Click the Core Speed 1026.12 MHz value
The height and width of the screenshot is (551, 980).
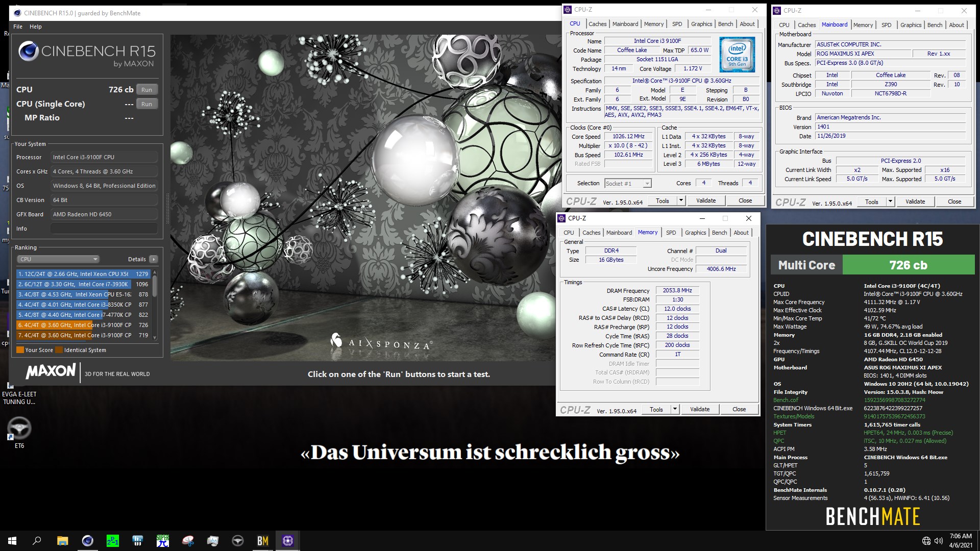point(628,137)
